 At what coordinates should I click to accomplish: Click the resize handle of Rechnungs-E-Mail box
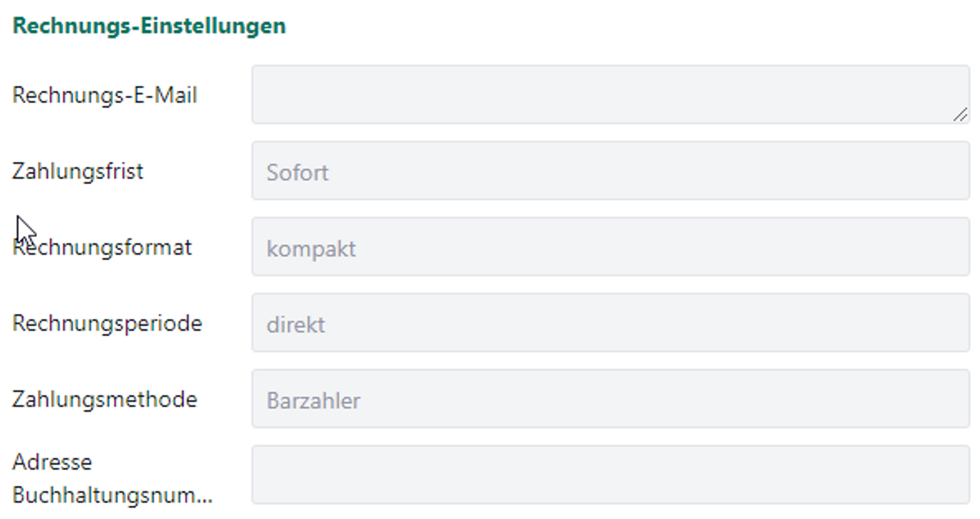click(960, 115)
